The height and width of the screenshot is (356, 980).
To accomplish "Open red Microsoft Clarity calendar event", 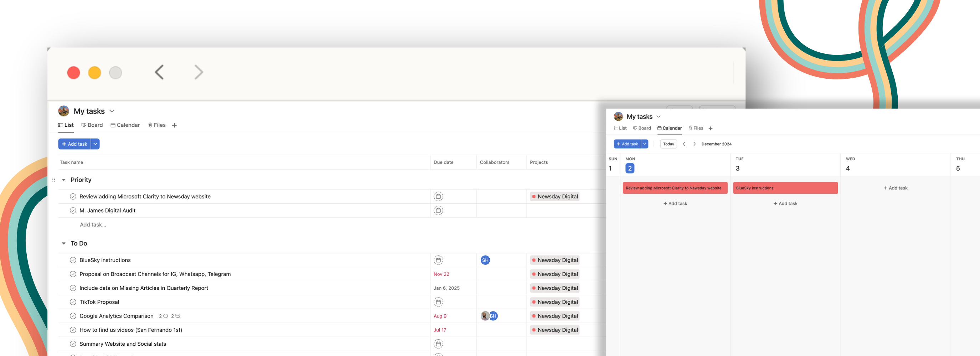I will tap(675, 188).
